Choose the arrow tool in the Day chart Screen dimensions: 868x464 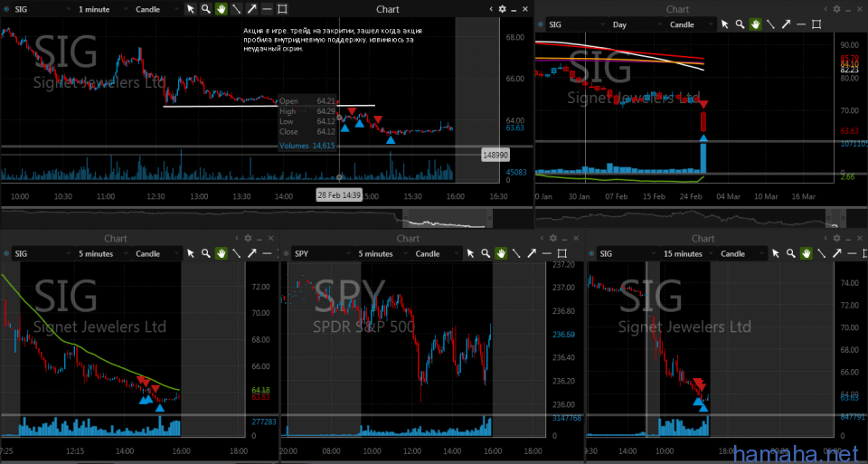pos(786,24)
